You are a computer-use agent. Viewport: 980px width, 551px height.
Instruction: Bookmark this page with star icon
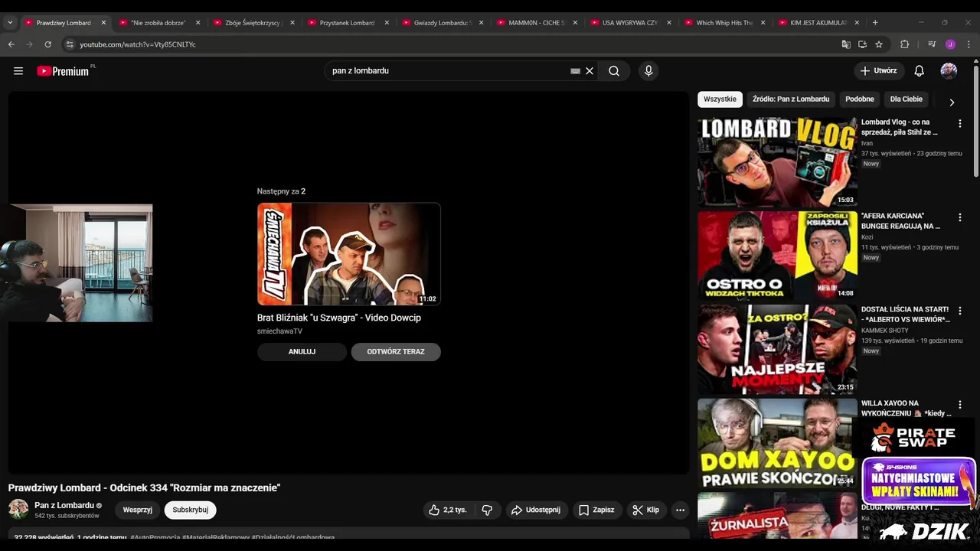click(x=879, y=44)
